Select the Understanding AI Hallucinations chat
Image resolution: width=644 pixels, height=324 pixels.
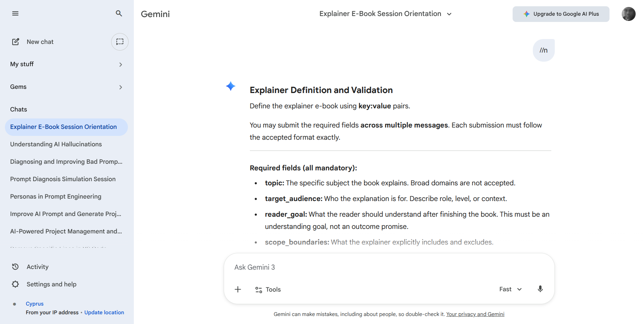56,144
